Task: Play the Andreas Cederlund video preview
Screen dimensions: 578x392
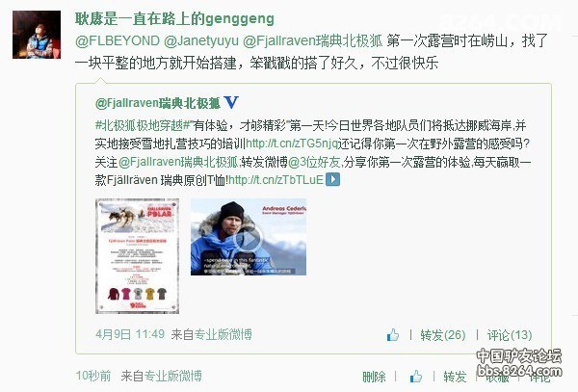Action: click(249, 237)
